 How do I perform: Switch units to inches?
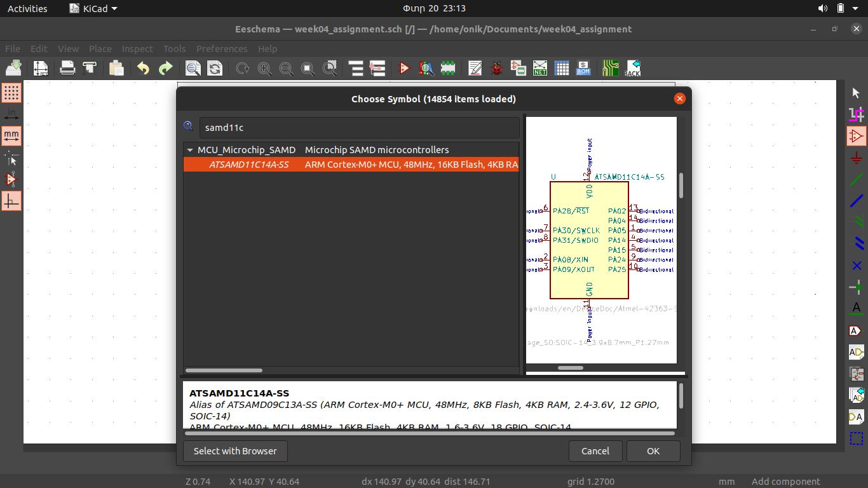tap(11, 114)
